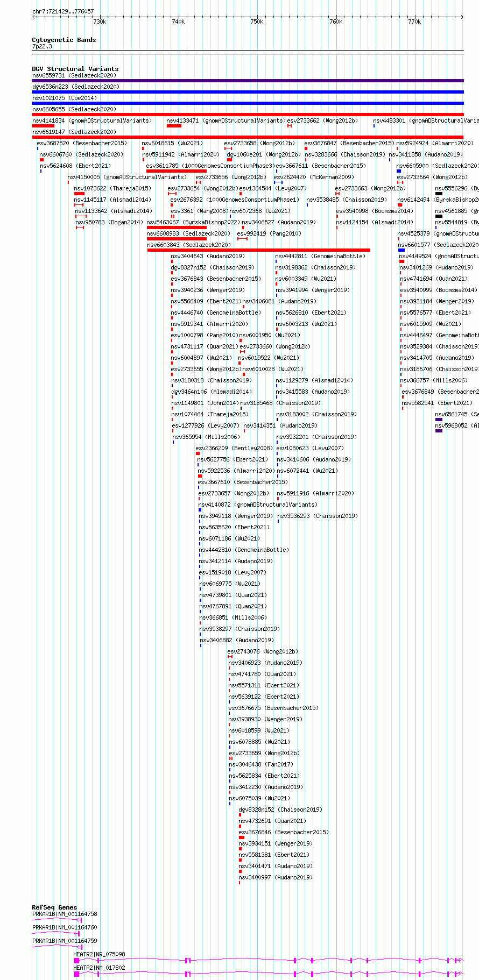Select esv2624420 (McKernan2009) label
Image resolution: width=479 pixels, height=980 pixels.
[314, 177]
